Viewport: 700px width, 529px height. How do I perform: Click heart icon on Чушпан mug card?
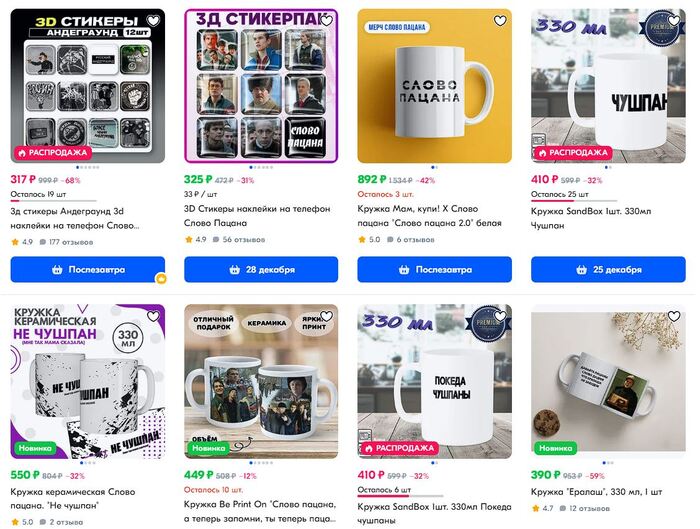pyautogui.click(x=674, y=21)
